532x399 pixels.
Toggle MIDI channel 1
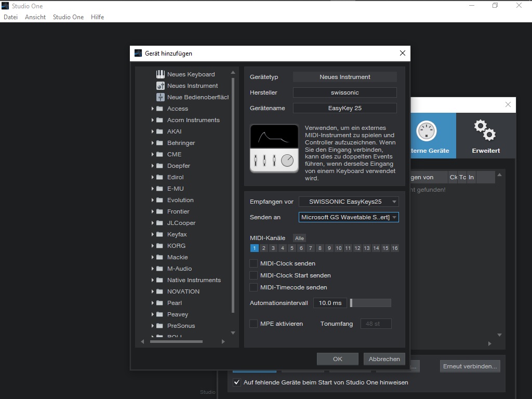point(255,248)
